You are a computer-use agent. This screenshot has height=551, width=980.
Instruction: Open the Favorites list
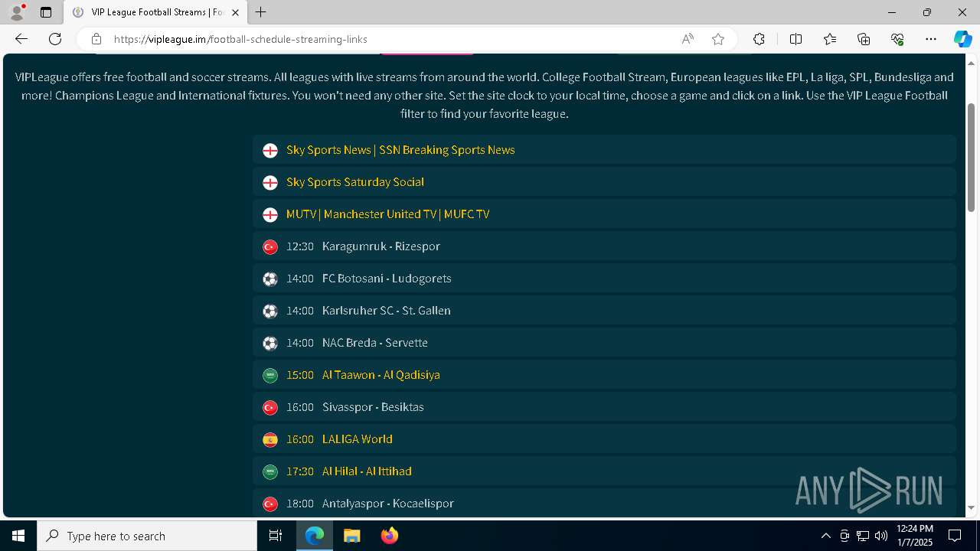(830, 39)
